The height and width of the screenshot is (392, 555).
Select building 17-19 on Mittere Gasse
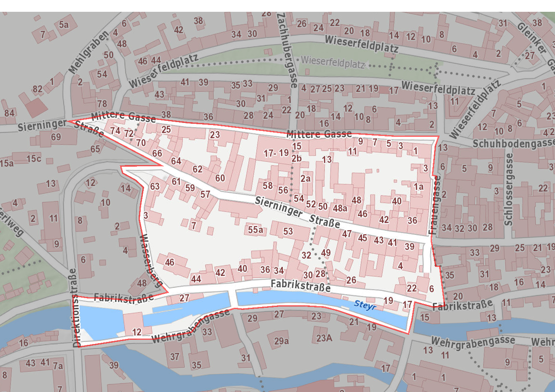click(276, 153)
